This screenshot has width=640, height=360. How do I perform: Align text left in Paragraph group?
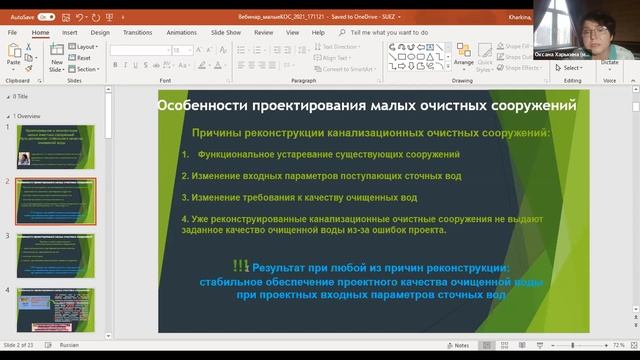point(241,65)
